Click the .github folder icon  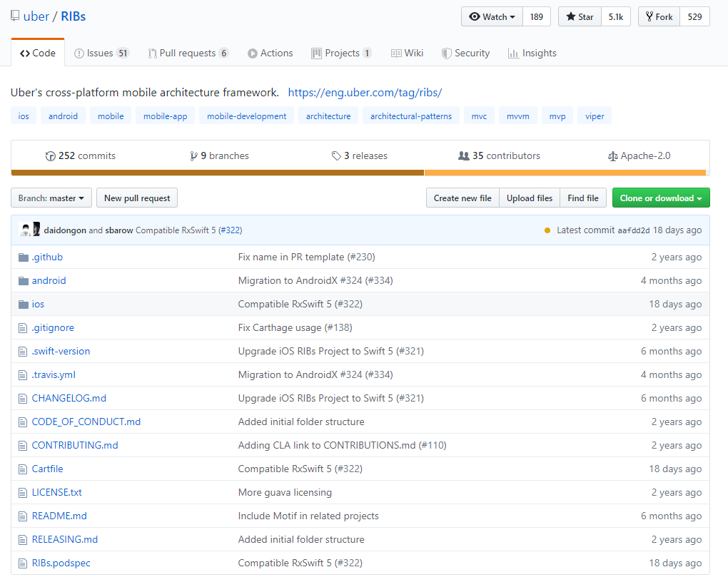pyautogui.click(x=24, y=257)
